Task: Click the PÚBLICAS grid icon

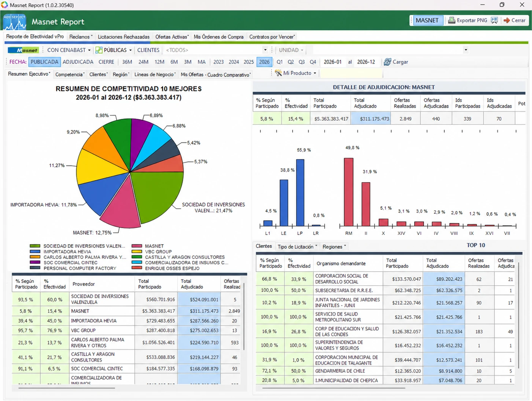Action: tap(99, 50)
